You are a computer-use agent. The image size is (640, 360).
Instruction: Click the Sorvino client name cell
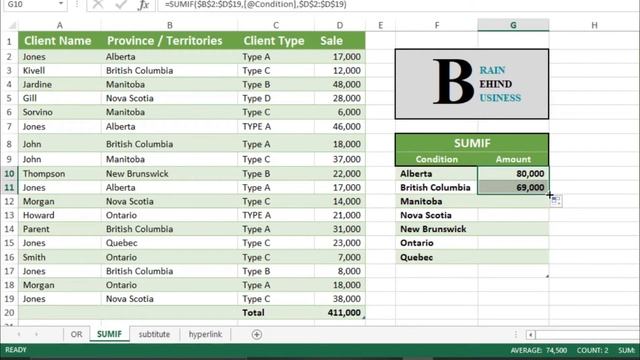(x=60, y=112)
